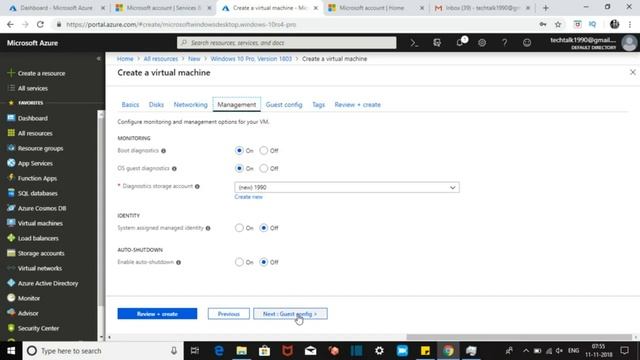
Task: Click Next : Guest config button
Action: 290,314
